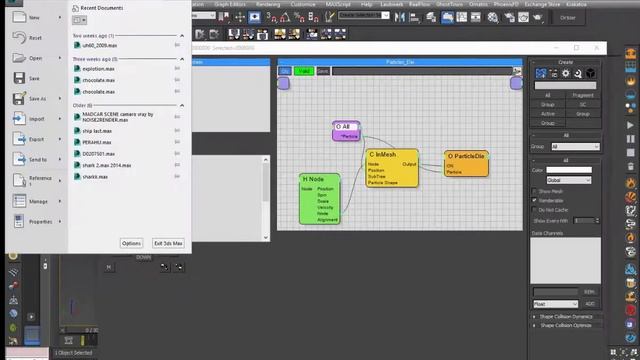Click the white Color swatch

569,170
